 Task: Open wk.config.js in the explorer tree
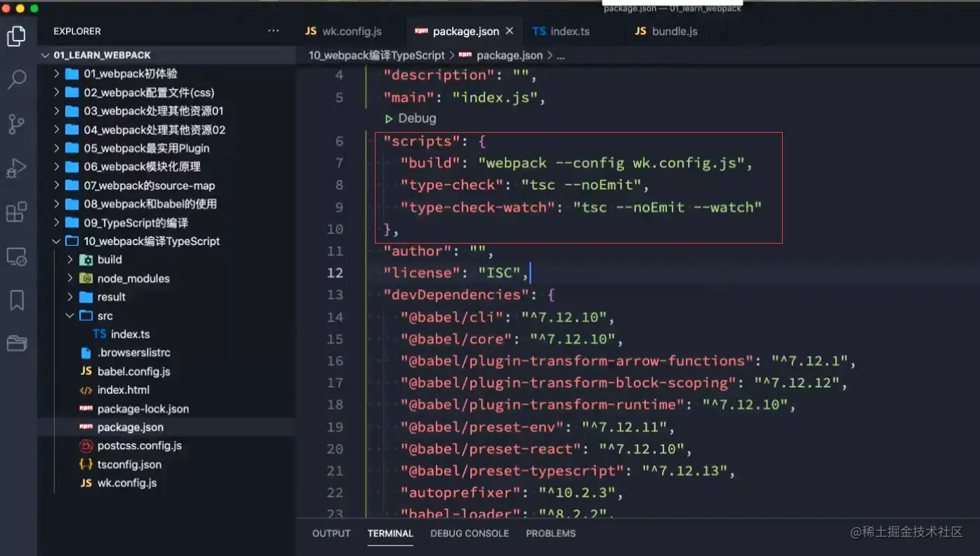pyautogui.click(x=166, y=483)
